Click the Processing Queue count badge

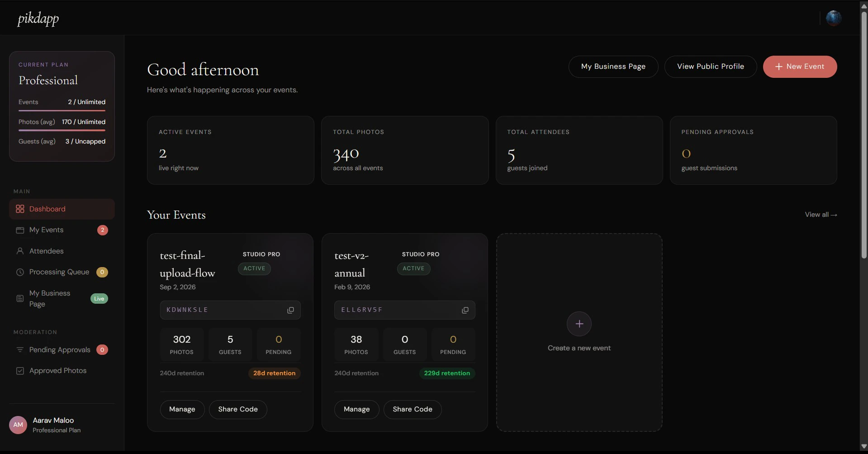coord(102,272)
